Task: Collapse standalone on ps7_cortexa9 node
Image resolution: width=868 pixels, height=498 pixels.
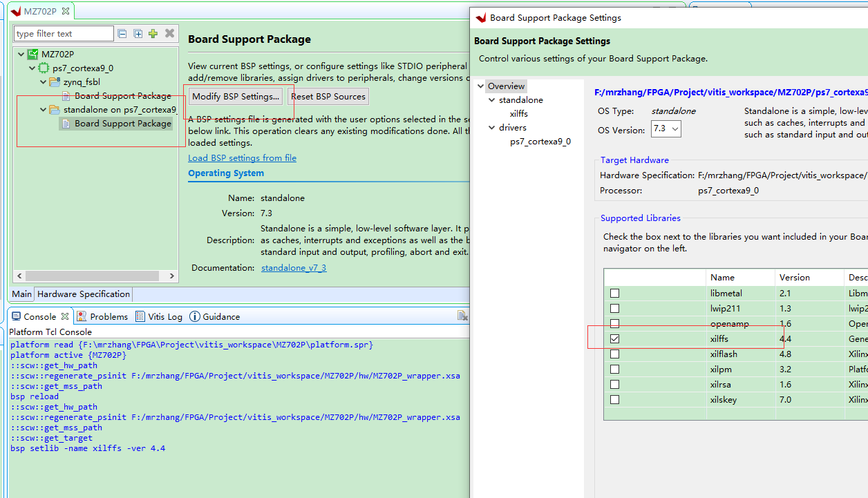Action: 43,109
